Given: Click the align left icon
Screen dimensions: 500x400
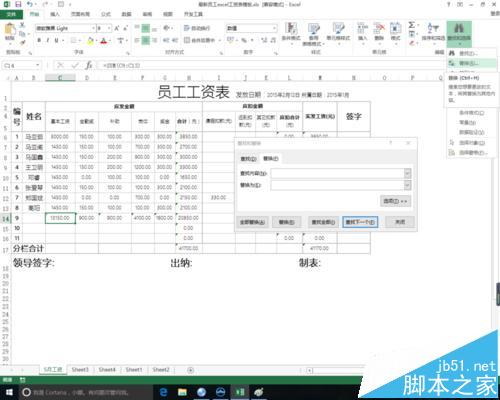Looking at the screenshot, I should click(x=137, y=40).
